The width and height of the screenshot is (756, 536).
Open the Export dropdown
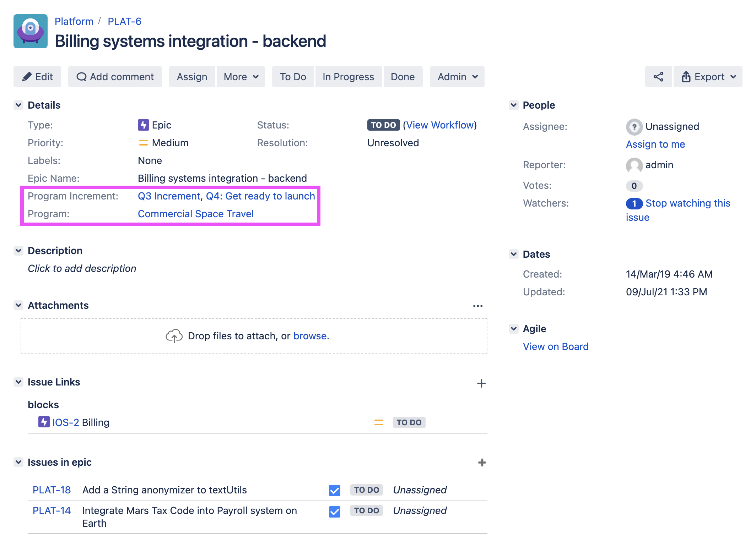(708, 77)
